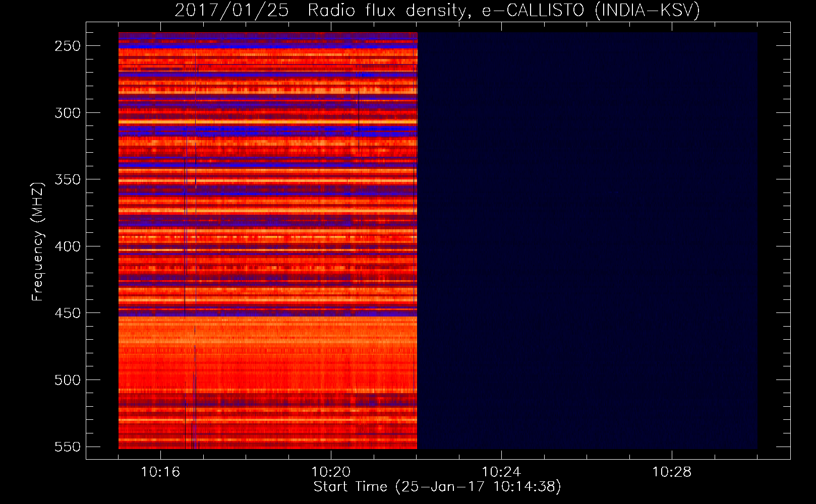Click the 10:16 time tick label

pos(160,472)
